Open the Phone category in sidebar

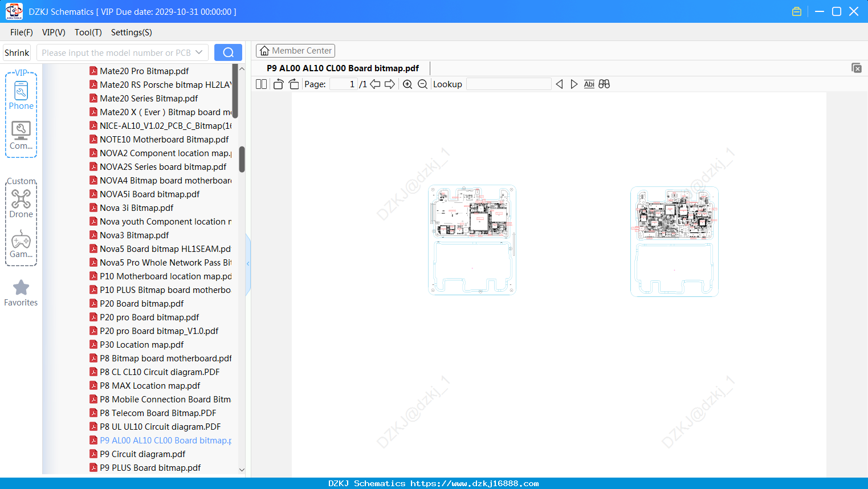[21, 95]
